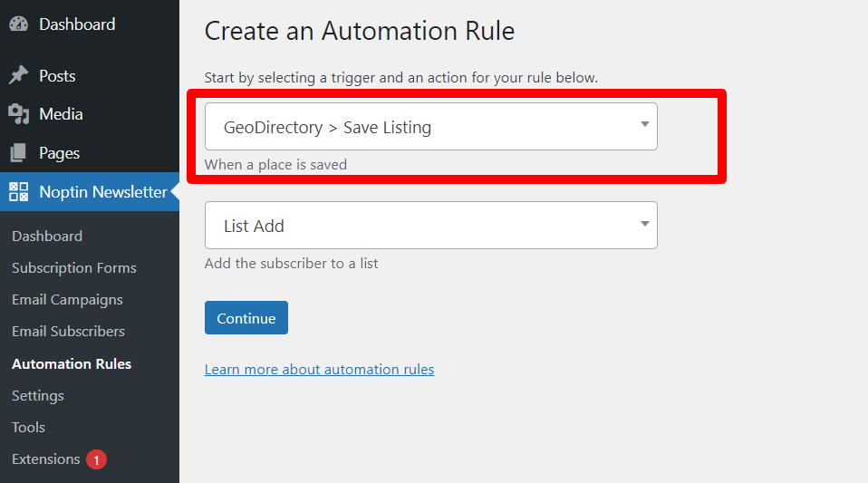The width and height of the screenshot is (868, 483).
Task: Click the 'Create an Automation Rule' heading
Action: 360,31
